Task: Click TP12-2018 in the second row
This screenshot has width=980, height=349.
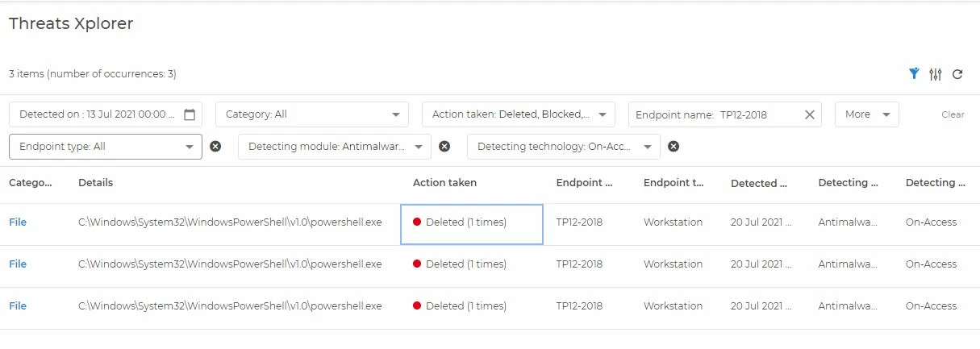Action: click(579, 264)
